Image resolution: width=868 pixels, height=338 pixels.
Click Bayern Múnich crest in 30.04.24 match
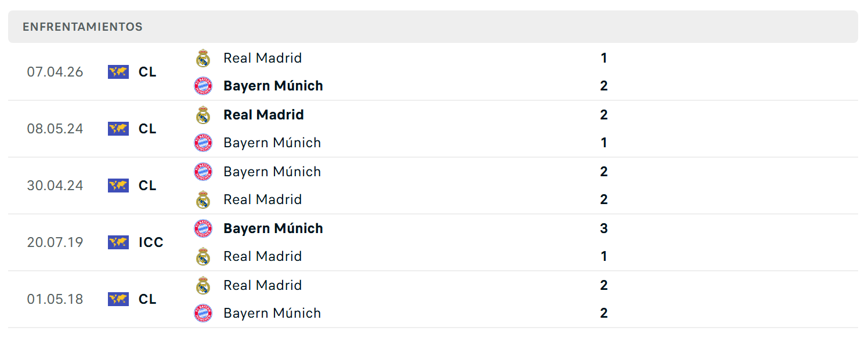coord(203,172)
